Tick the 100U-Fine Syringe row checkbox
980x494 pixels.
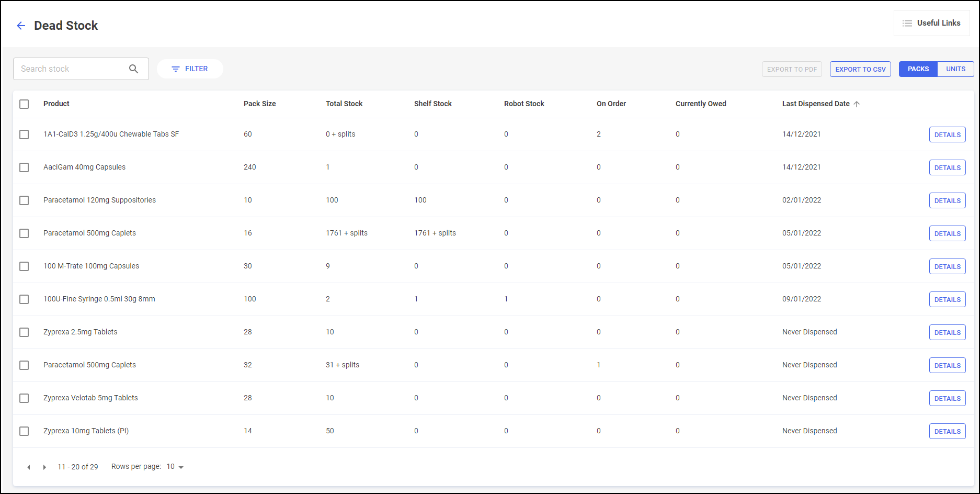point(24,299)
